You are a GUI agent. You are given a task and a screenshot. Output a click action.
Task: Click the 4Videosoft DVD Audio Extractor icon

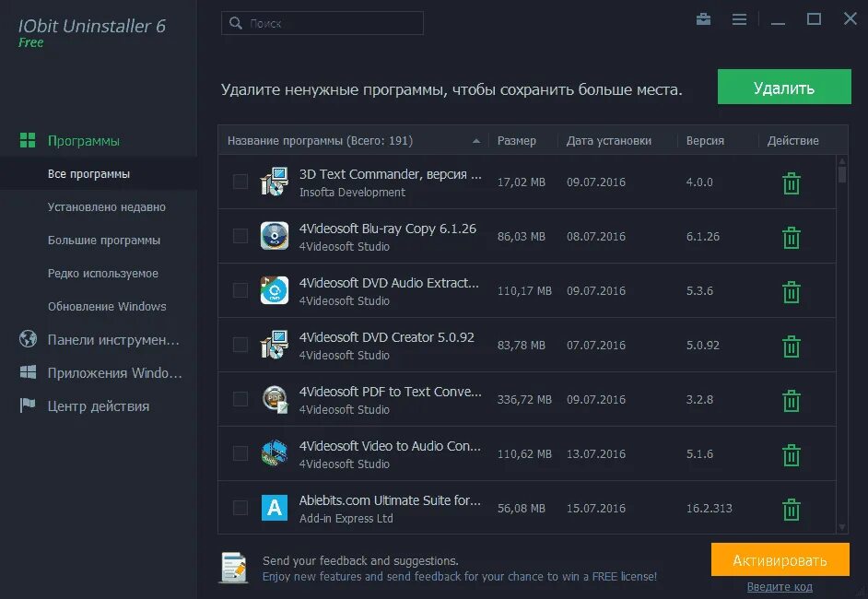[x=275, y=290]
